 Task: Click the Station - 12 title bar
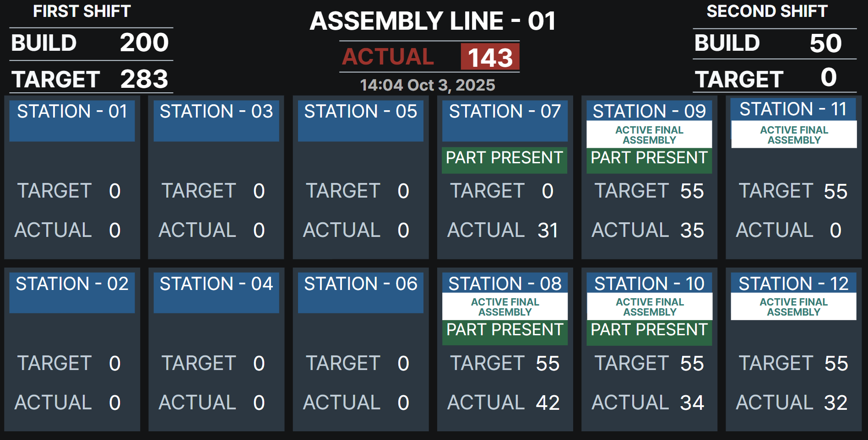[x=793, y=284]
